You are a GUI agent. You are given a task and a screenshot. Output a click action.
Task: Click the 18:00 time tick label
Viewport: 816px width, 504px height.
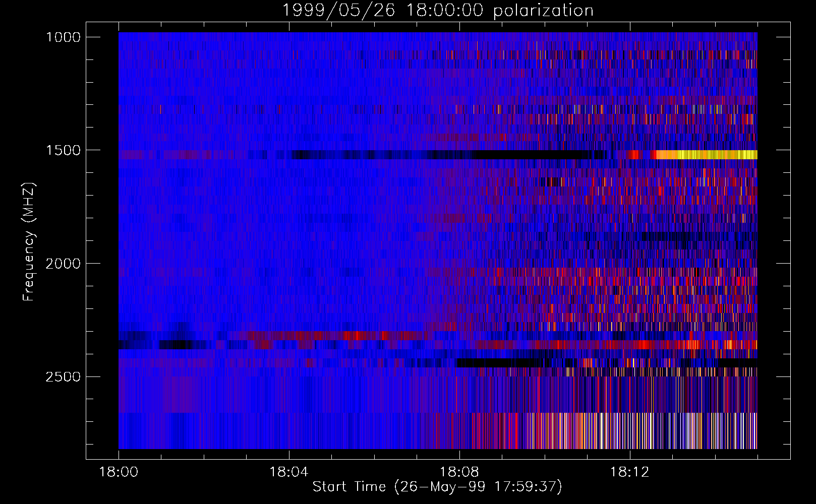click(x=119, y=472)
